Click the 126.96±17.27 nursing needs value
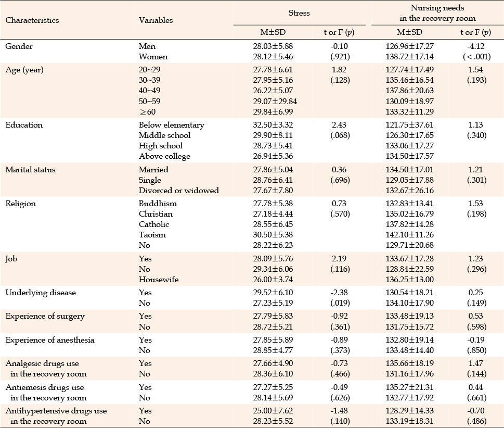This screenshot has width=504, height=428. (x=409, y=46)
